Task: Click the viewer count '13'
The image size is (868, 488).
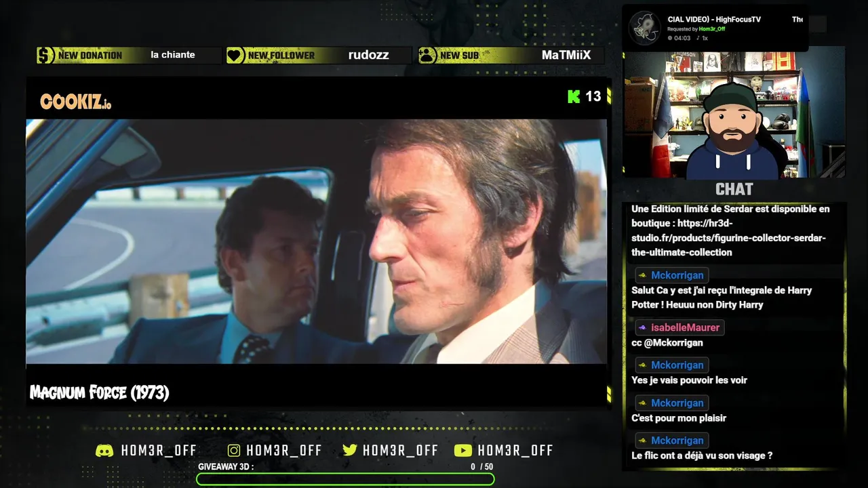Action: tap(593, 96)
